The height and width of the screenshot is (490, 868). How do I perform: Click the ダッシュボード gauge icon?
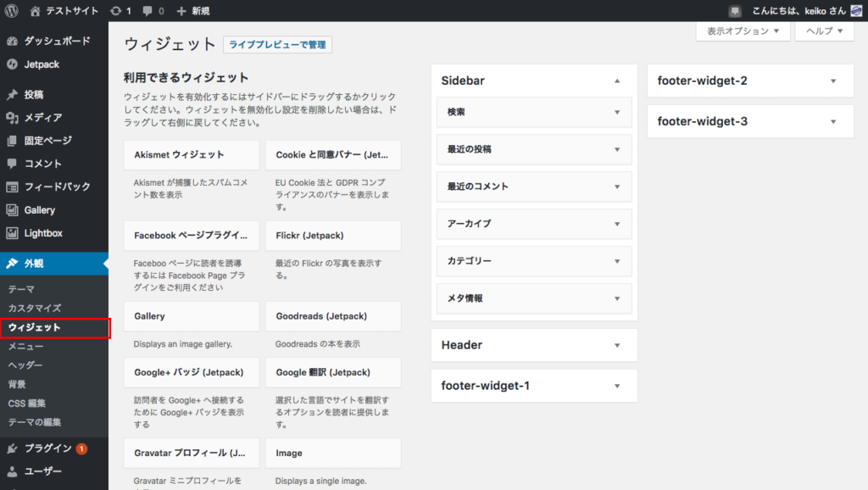pos(12,41)
